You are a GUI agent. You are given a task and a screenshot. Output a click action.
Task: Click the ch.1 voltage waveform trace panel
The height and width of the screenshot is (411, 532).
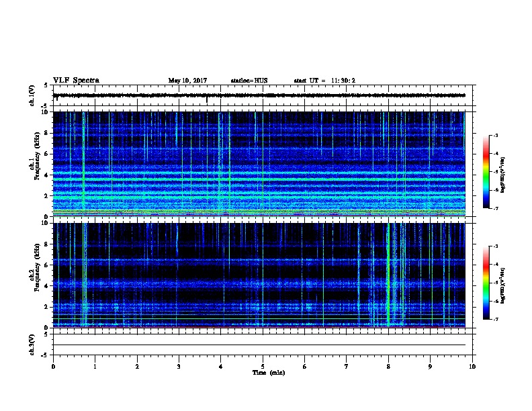[x=263, y=95]
